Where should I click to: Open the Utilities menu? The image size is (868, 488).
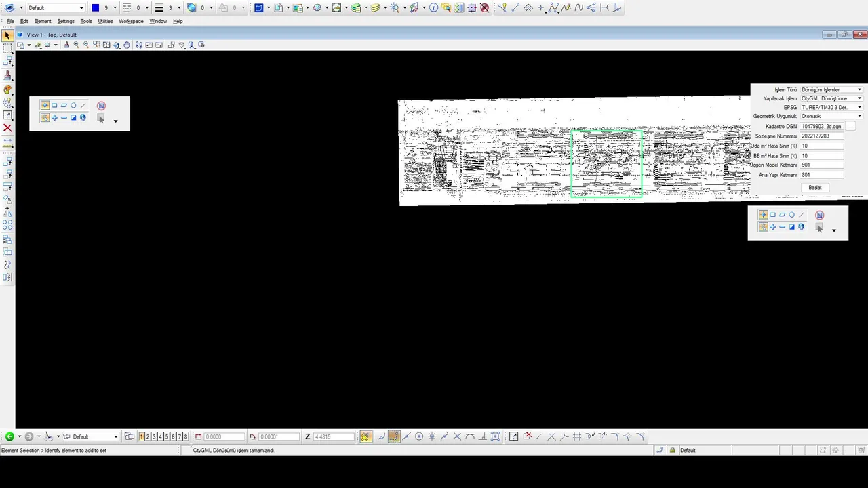[x=105, y=21]
